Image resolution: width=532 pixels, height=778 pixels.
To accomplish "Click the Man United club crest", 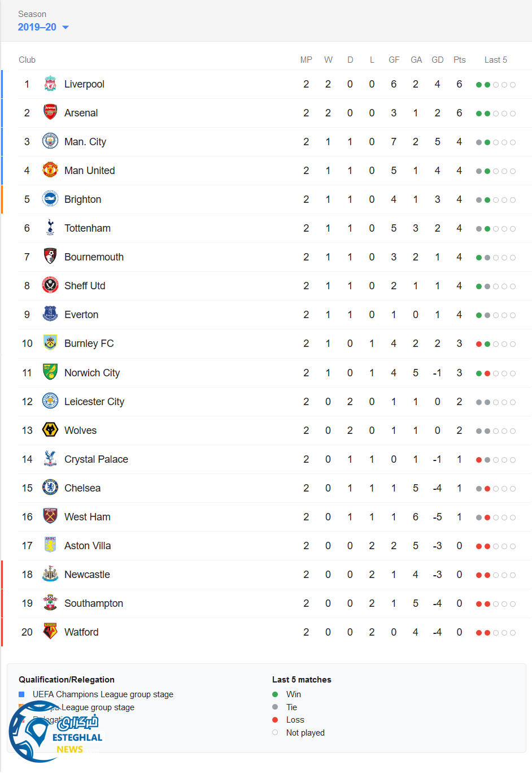I will tap(50, 171).
